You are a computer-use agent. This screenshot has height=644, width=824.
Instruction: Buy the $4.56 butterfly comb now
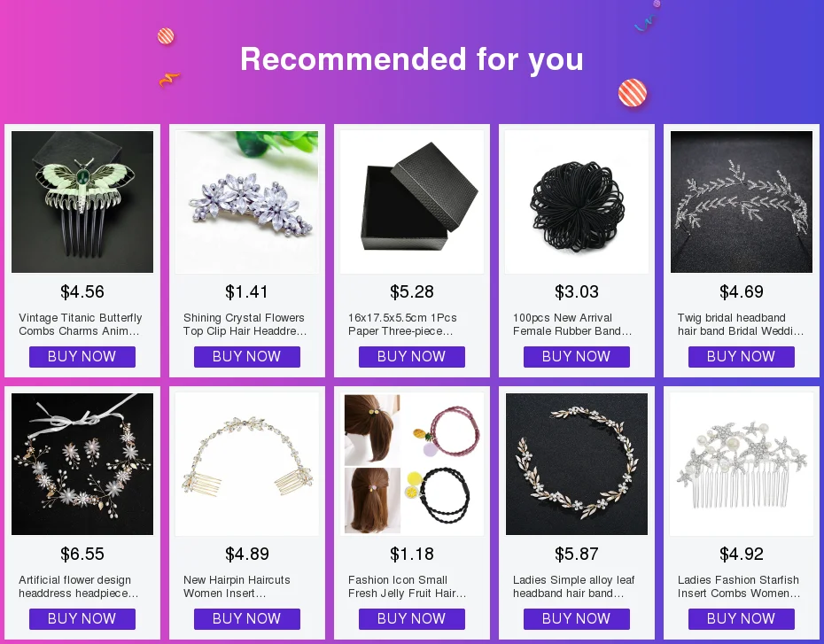(82, 357)
